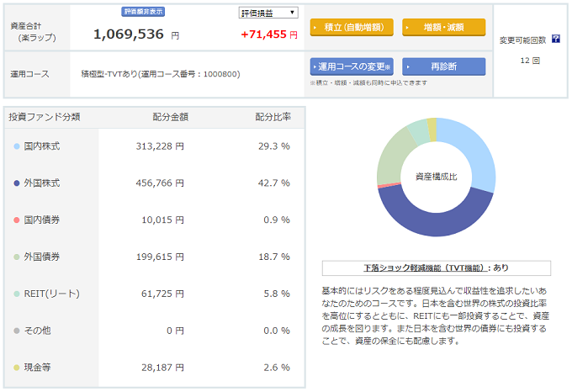Click the 外国株式 fund label
The height and width of the screenshot is (392, 572).
coord(41,183)
